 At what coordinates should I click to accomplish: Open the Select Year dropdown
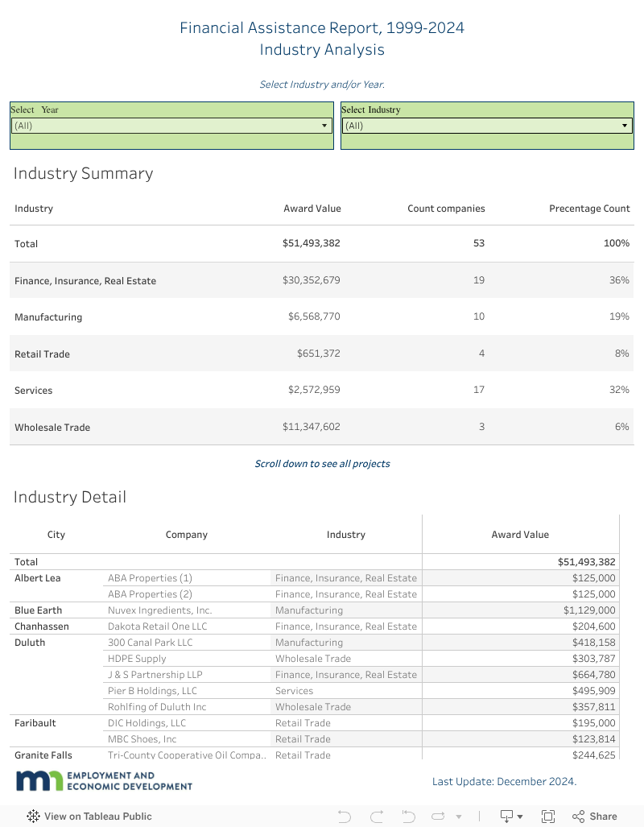coord(171,126)
